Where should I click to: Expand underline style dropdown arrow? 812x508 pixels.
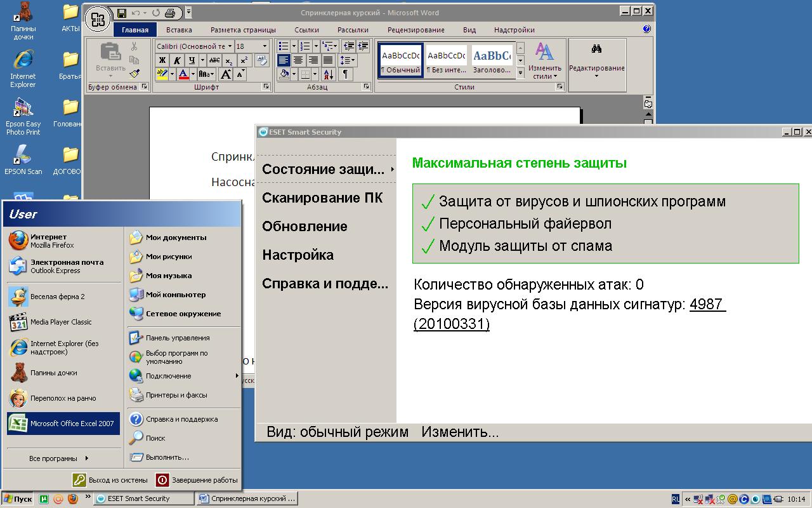click(202, 60)
